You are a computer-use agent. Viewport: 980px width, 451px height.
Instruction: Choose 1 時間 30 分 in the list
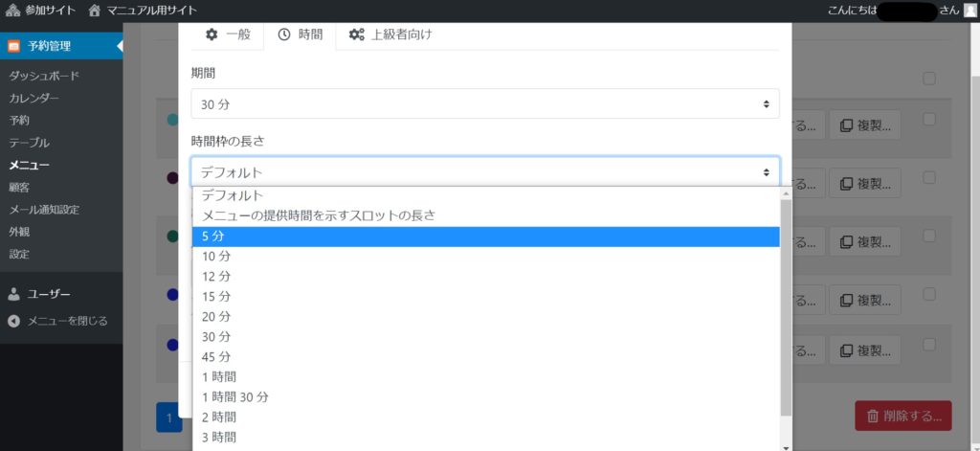pyautogui.click(x=485, y=396)
